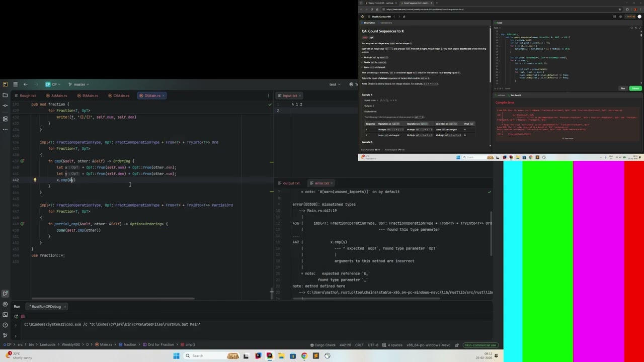Bookmark the page with the star icon
The width and height of the screenshot is (644, 362).
[620, 9]
